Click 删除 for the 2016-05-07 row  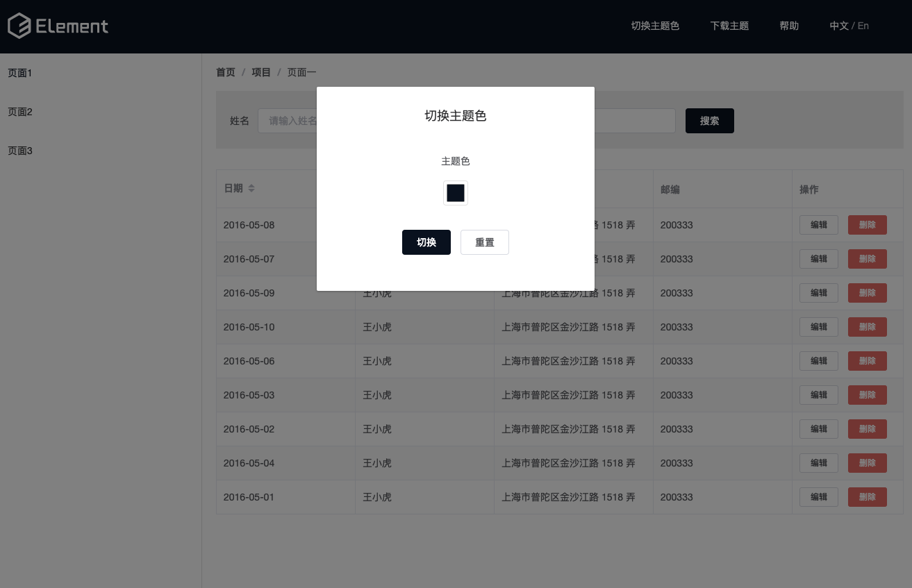pyautogui.click(x=868, y=259)
